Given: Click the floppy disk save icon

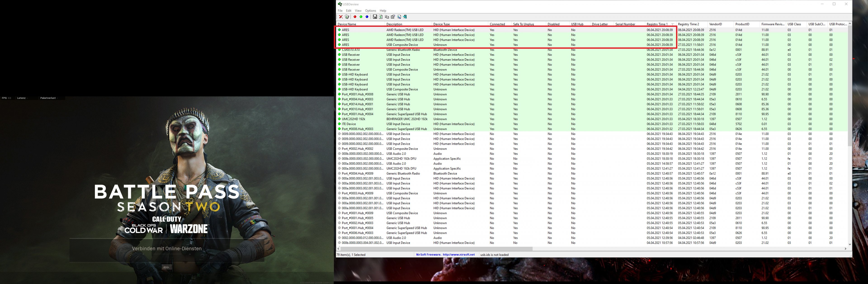Looking at the screenshot, I should [375, 17].
